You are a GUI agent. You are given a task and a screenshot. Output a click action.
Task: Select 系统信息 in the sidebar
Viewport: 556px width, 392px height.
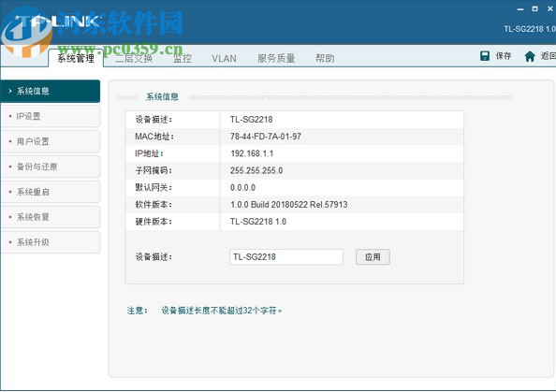pyautogui.click(x=50, y=91)
